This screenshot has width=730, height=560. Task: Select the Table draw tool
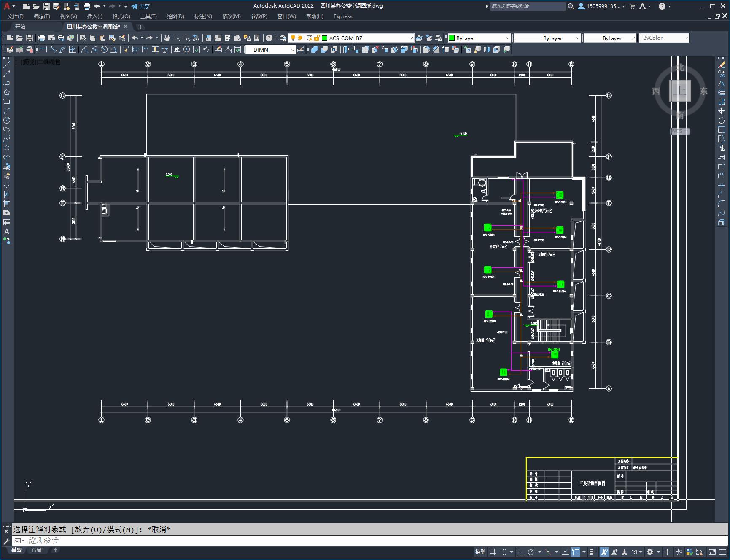coord(7,222)
